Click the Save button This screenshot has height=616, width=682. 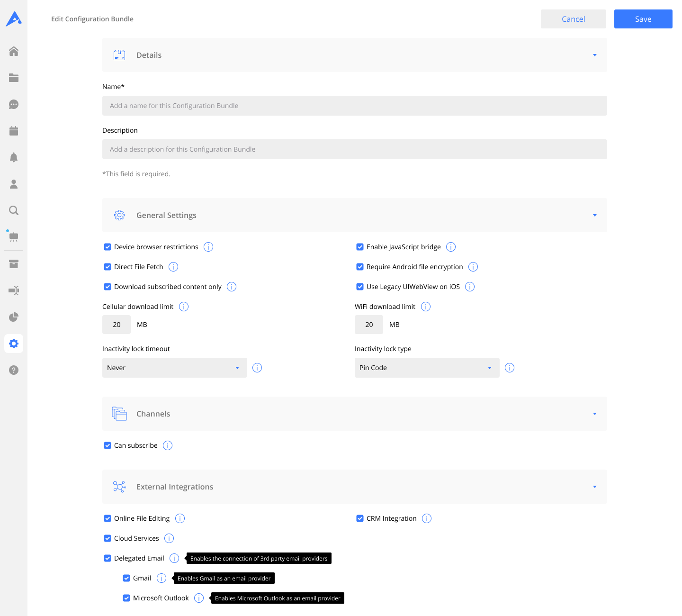(x=643, y=19)
